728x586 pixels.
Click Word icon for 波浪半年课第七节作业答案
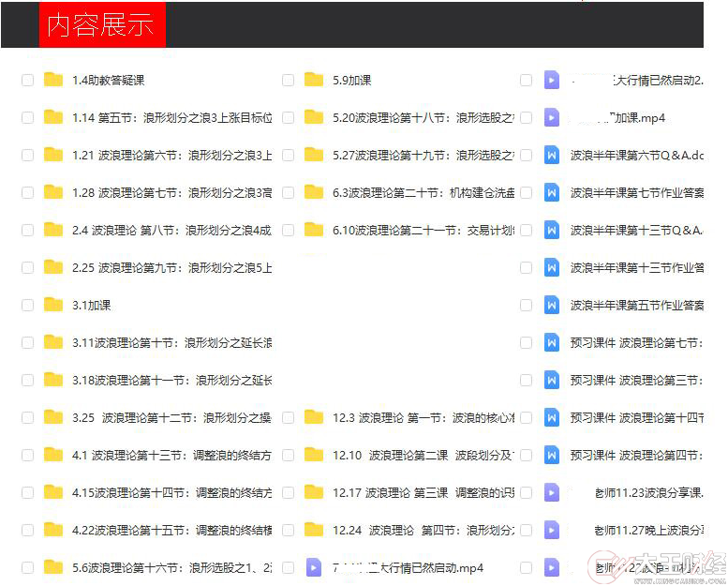click(x=552, y=192)
